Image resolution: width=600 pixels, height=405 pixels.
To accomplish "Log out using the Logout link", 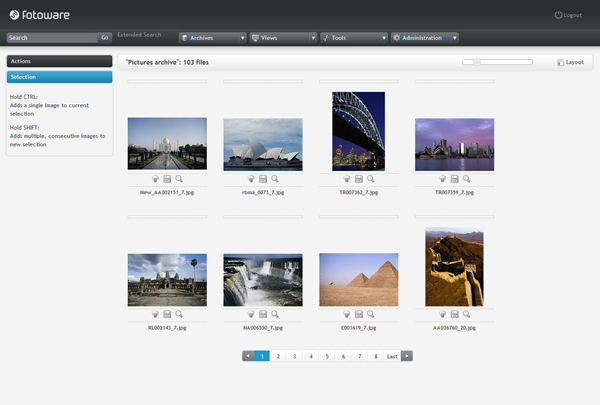I will pyautogui.click(x=568, y=15).
